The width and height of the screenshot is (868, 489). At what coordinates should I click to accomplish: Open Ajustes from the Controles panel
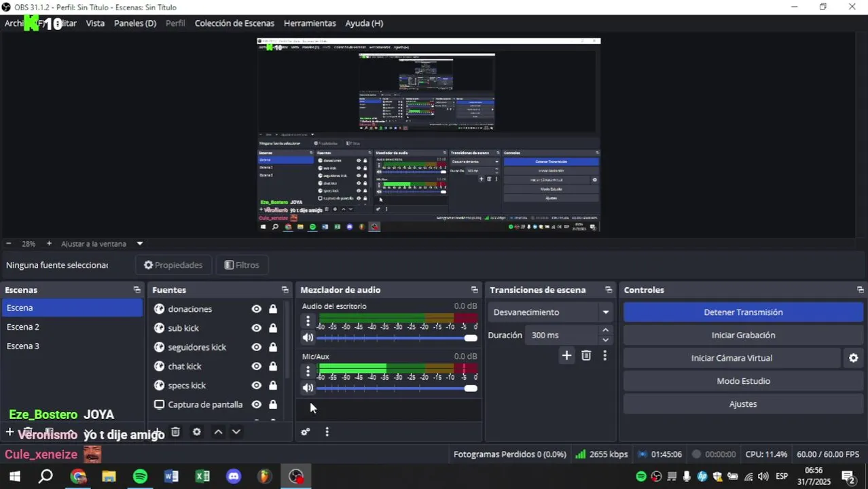tap(743, 404)
